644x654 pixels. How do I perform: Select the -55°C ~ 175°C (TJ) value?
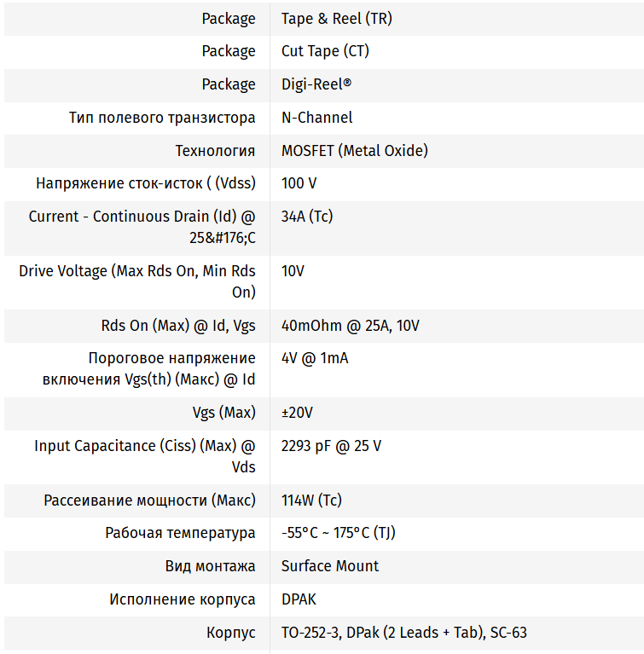click(x=339, y=533)
